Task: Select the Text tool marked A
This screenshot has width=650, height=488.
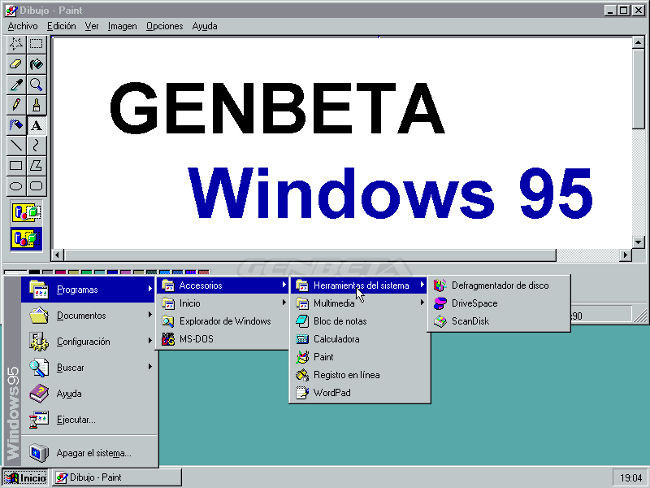Action: click(x=36, y=125)
